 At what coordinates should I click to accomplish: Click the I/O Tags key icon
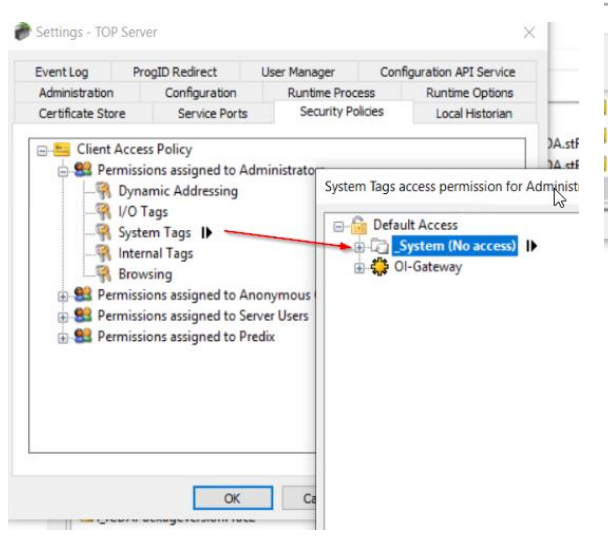click(103, 212)
